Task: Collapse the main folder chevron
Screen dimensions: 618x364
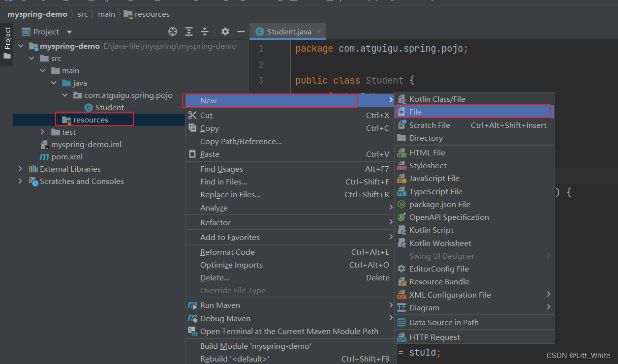Action: pos(43,71)
